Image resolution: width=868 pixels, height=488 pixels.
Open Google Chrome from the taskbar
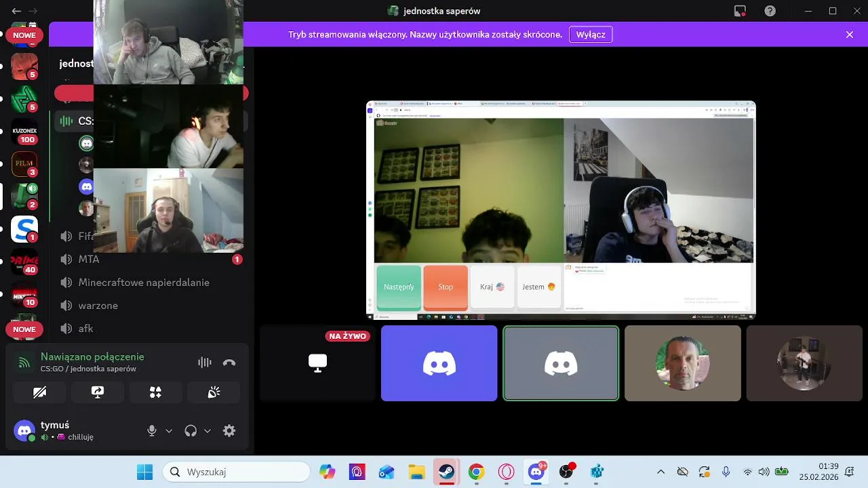click(477, 472)
